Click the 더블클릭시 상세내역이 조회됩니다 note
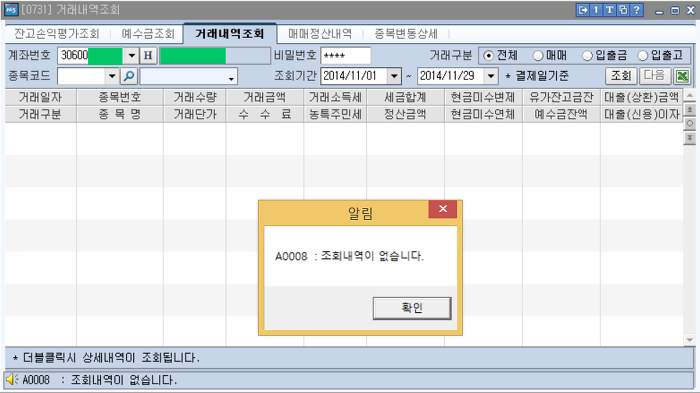 (106, 358)
